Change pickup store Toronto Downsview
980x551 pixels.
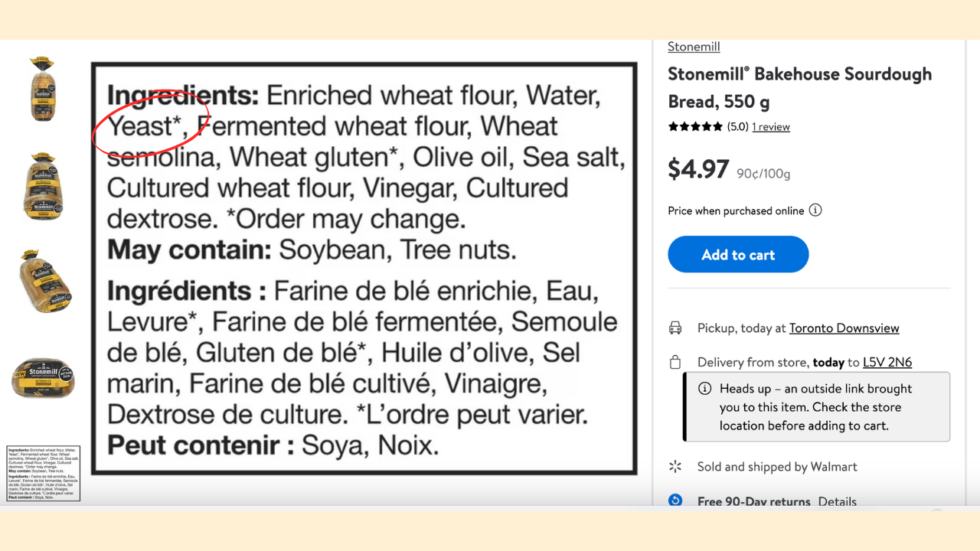point(844,328)
